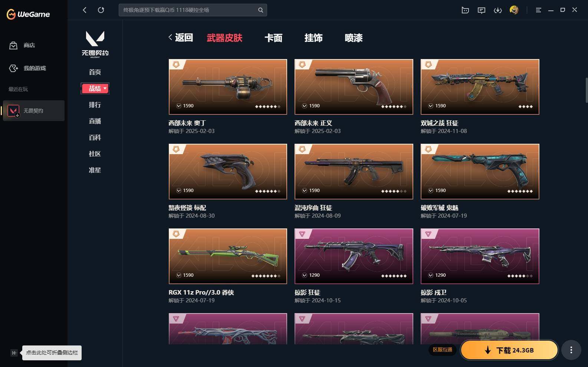Click the 下载 24.3GB button

point(509,350)
